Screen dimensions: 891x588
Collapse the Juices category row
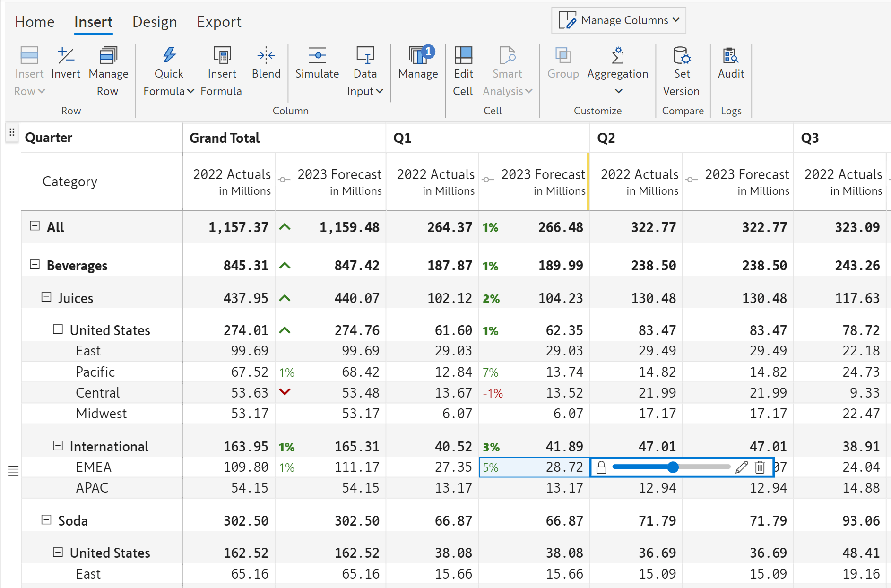click(46, 297)
